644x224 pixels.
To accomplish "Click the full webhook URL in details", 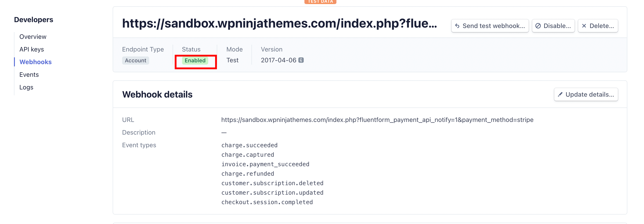I will (377, 120).
